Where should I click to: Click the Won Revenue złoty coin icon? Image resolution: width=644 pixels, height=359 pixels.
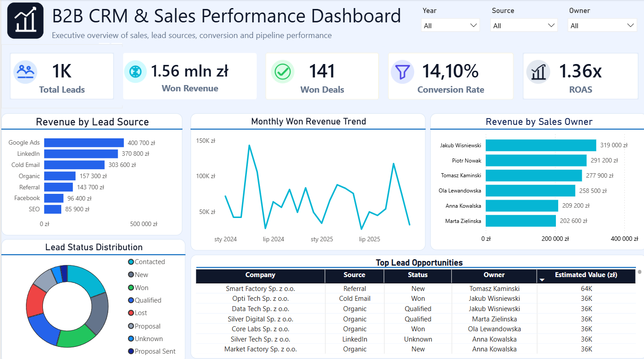click(x=135, y=71)
